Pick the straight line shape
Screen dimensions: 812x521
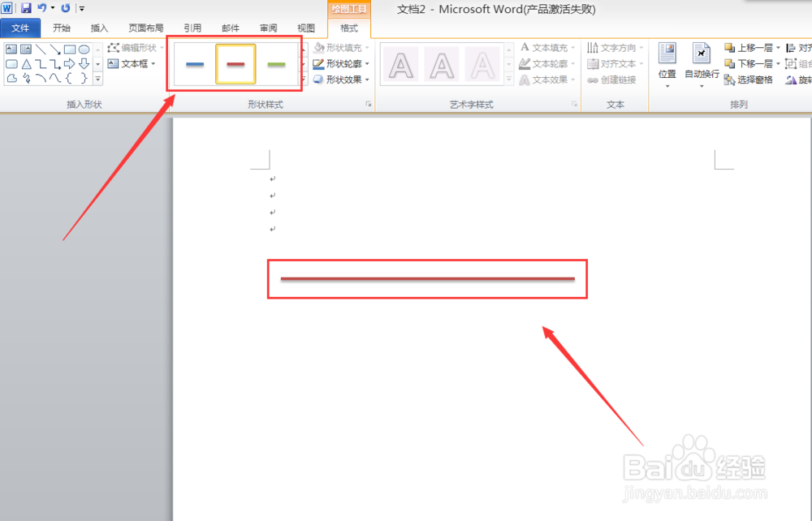[x=41, y=50]
